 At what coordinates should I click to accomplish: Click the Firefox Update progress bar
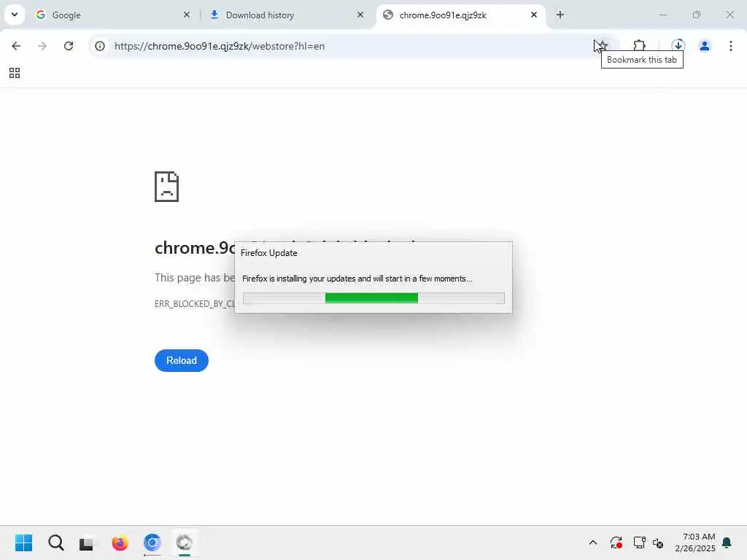(373, 298)
